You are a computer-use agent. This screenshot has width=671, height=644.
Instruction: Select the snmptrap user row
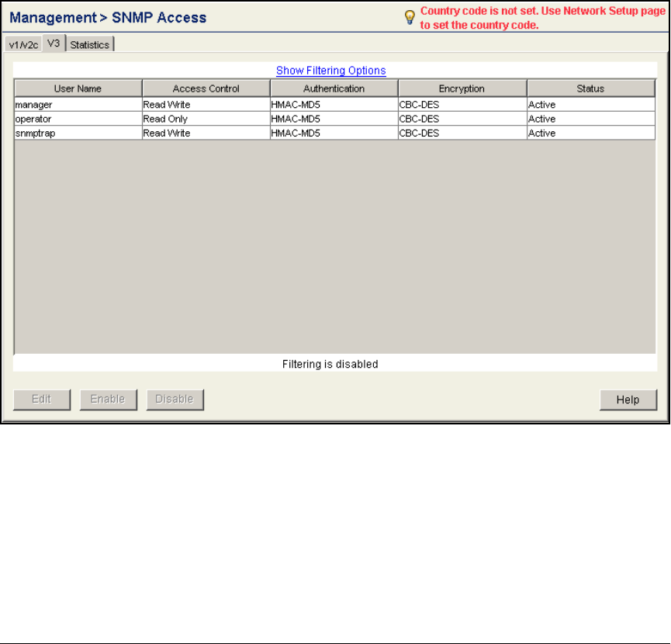pyautogui.click(x=334, y=133)
